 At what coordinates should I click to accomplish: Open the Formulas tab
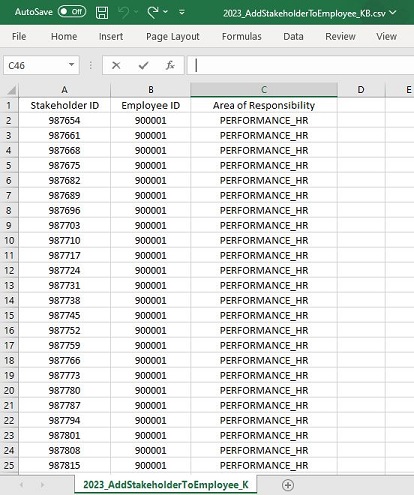242,36
